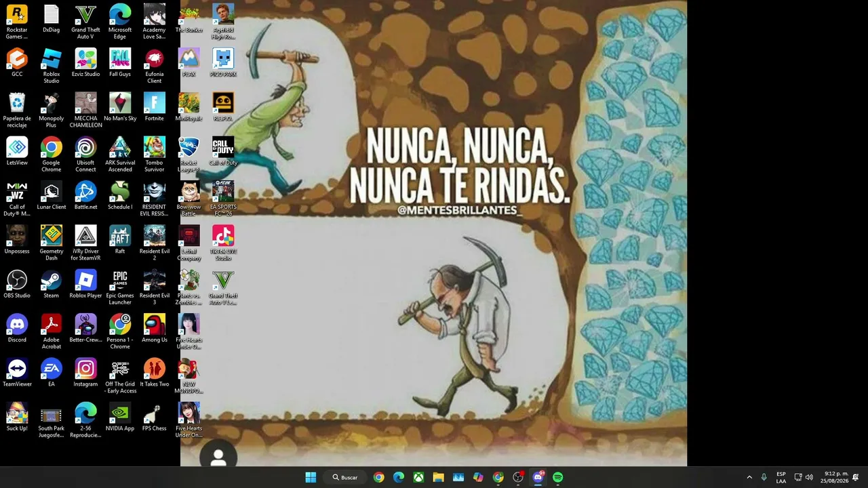Select the Steam desktop shortcut
The height and width of the screenshot is (488, 868).
coord(52,285)
